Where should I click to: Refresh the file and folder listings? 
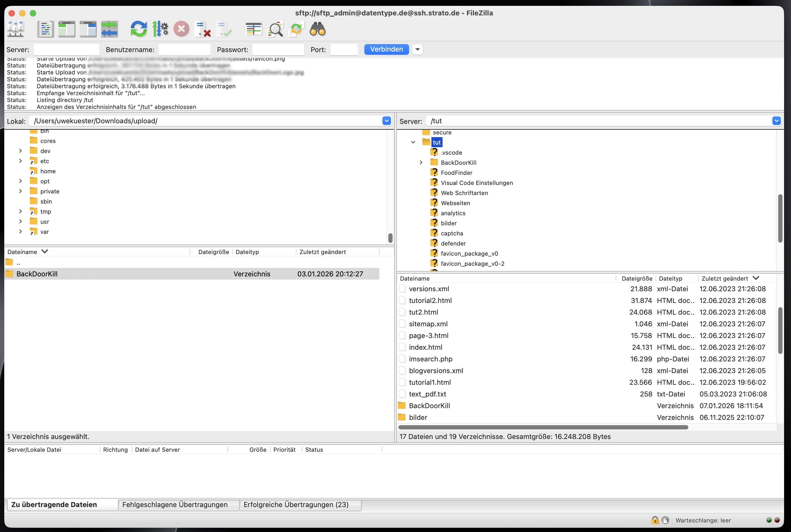(x=139, y=29)
